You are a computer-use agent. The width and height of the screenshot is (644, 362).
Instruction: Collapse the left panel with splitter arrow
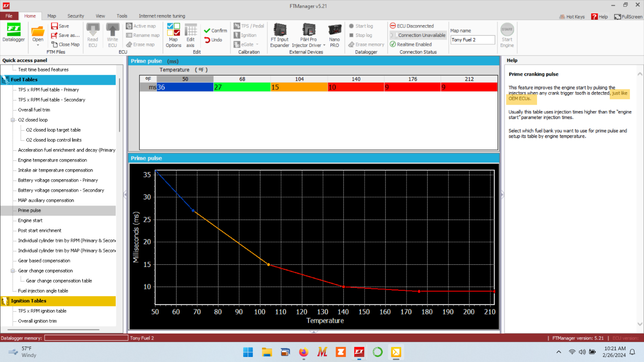[x=125, y=194]
